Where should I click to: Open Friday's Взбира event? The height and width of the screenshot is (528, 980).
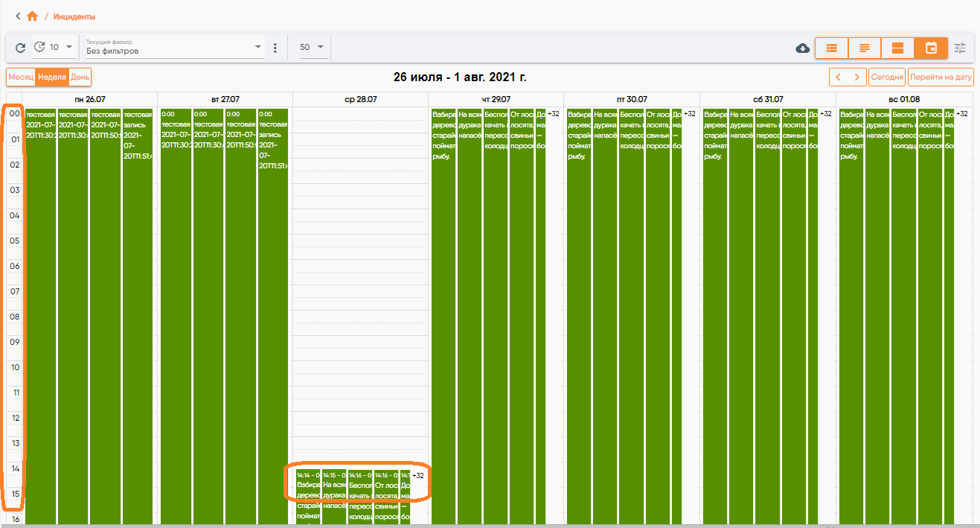tap(579, 317)
